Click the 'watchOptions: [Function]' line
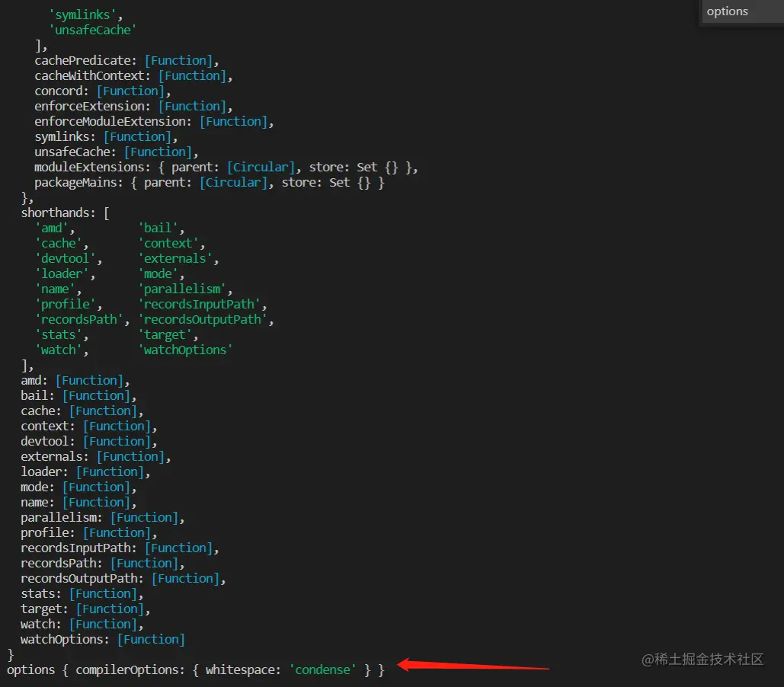The height and width of the screenshot is (687, 784). tap(103, 640)
